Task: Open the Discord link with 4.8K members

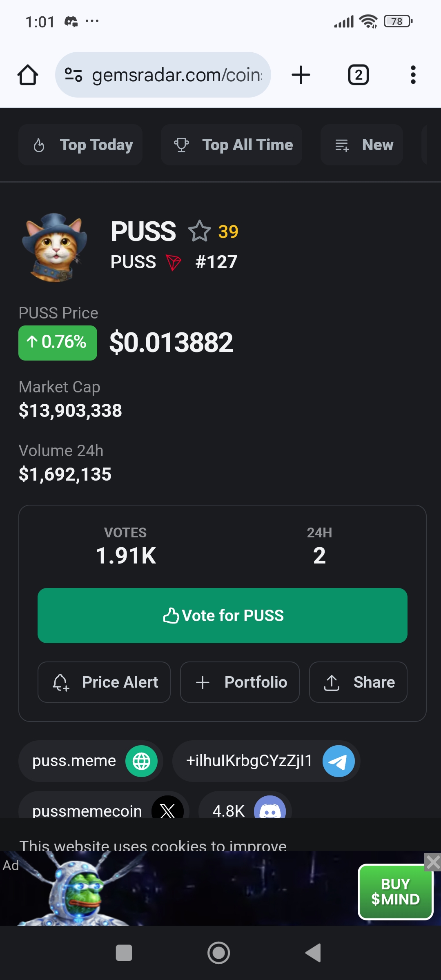Action: point(245,806)
